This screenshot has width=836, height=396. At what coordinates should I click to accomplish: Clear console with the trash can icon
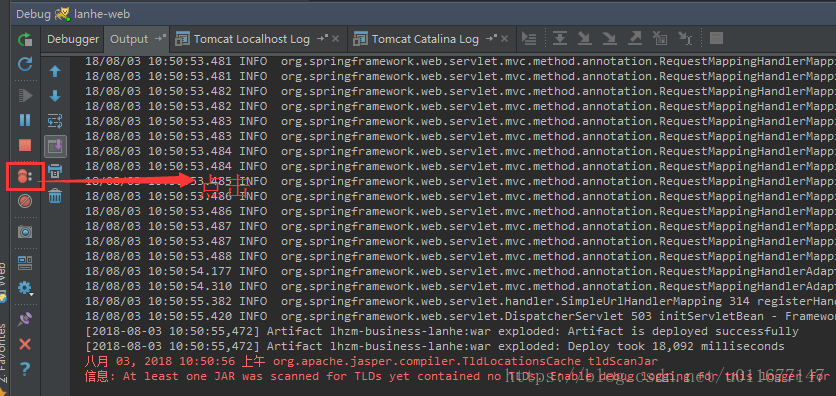pyautogui.click(x=55, y=196)
